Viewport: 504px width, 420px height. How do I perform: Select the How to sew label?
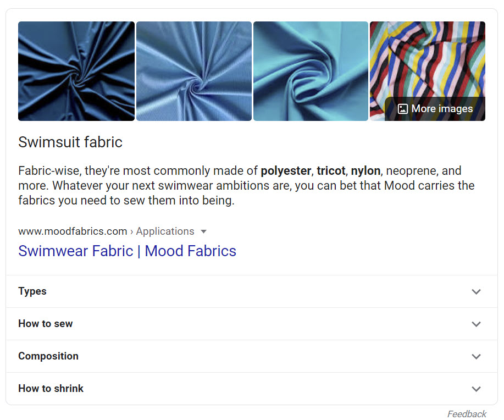coord(46,324)
